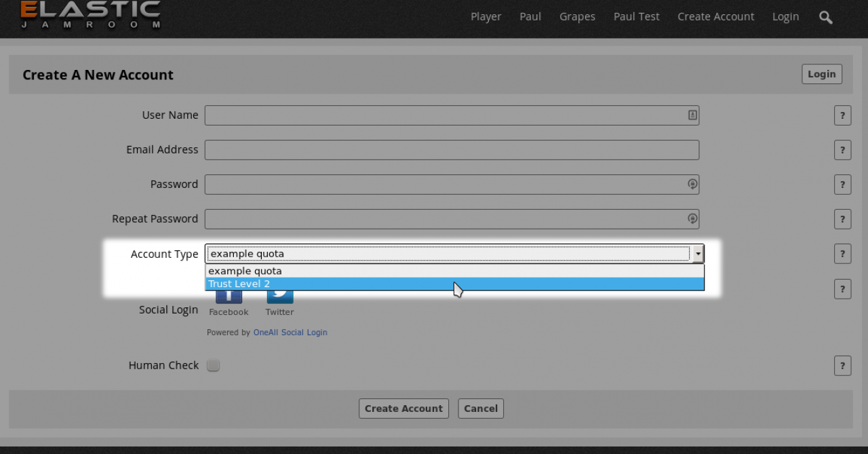Screen dimensions: 868x454
Task: Click the Login button in the form header
Action: click(x=822, y=74)
